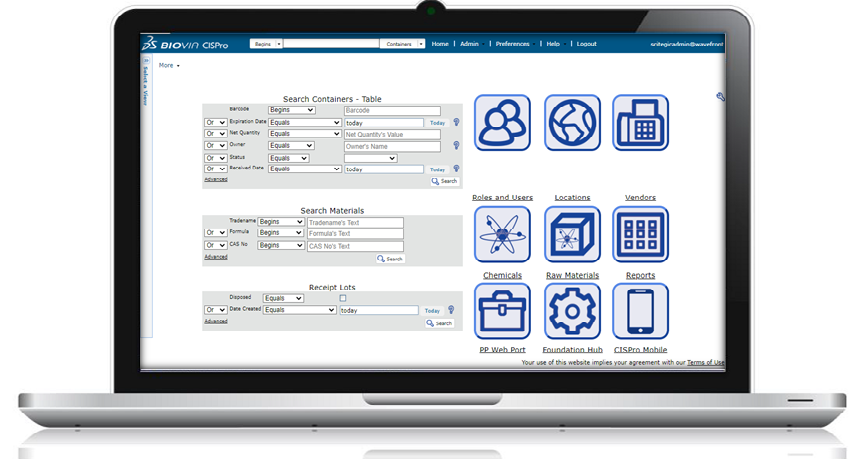Open the Chemicals atom icon

(x=502, y=235)
